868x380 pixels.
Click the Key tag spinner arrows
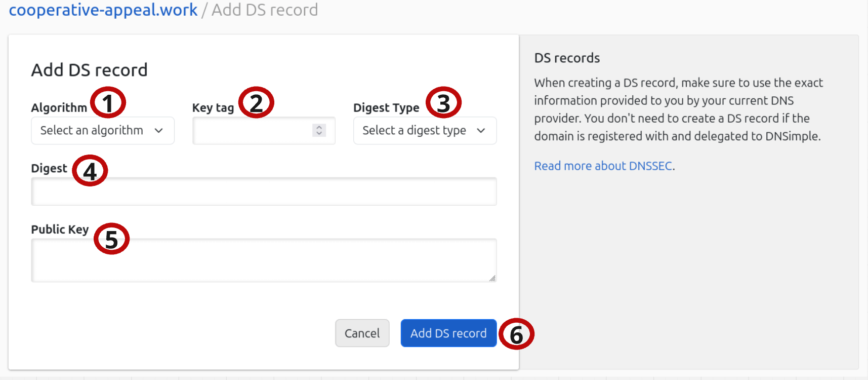[x=319, y=131]
